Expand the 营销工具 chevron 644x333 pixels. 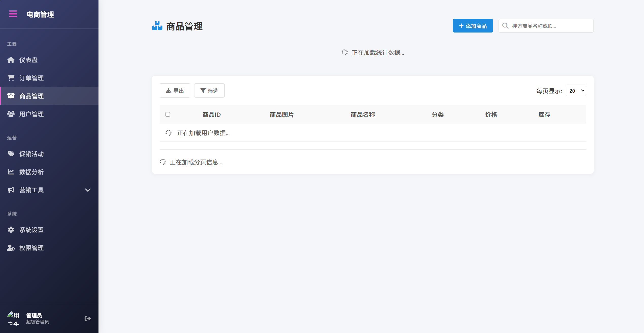(x=88, y=190)
